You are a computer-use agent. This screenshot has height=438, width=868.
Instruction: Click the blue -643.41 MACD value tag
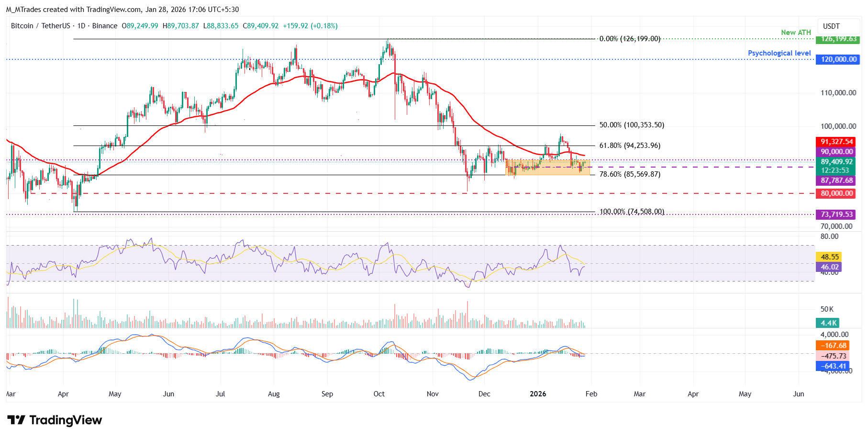tap(833, 366)
